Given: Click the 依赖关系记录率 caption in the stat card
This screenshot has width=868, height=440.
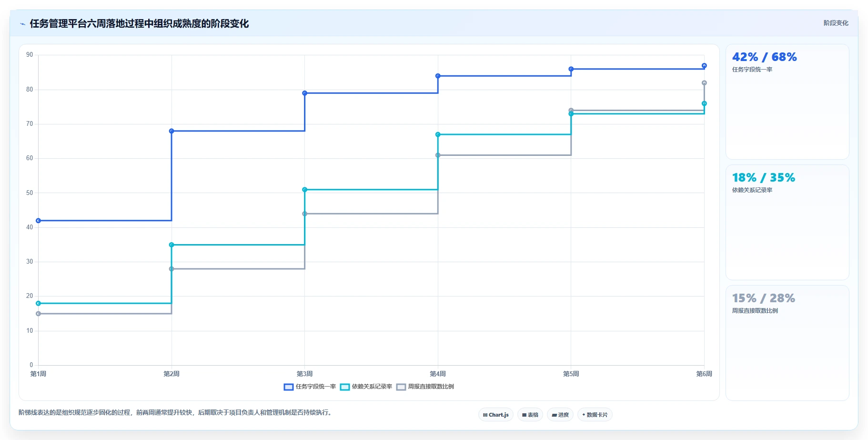Looking at the screenshot, I should [x=752, y=190].
